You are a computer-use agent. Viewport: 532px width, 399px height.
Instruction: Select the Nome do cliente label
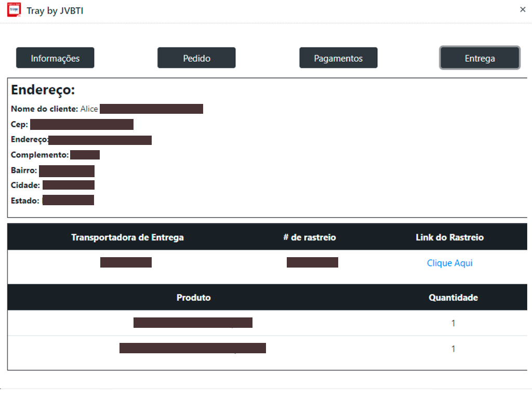click(x=44, y=109)
